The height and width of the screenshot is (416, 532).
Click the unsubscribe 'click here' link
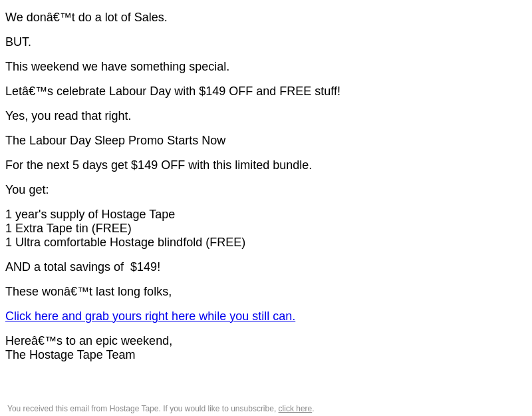click(x=295, y=409)
